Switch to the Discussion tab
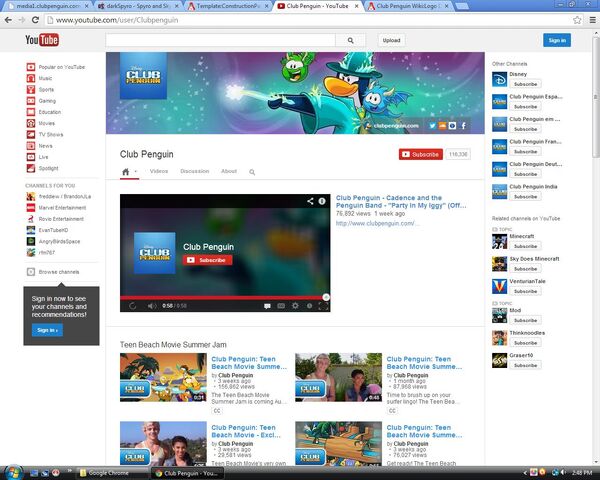This screenshot has width=600, height=480. pyautogui.click(x=195, y=171)
